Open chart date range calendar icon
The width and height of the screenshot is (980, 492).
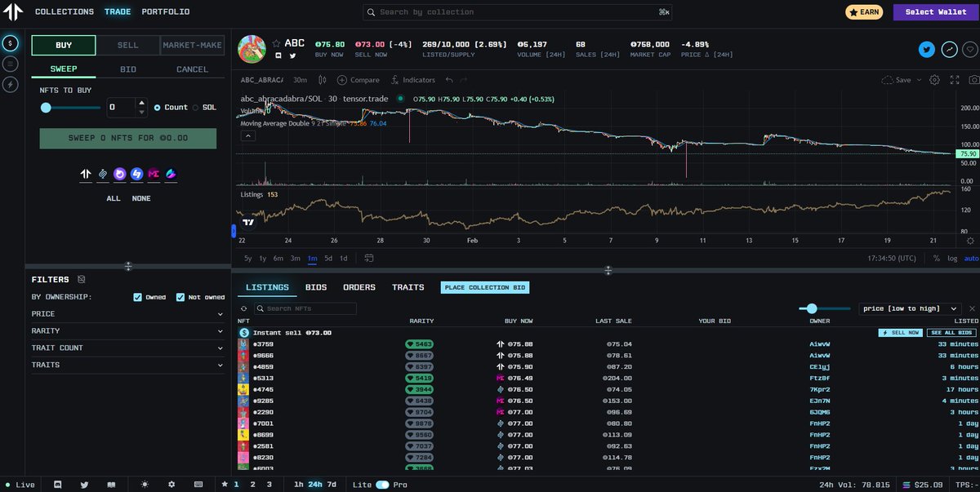(369, 258)
